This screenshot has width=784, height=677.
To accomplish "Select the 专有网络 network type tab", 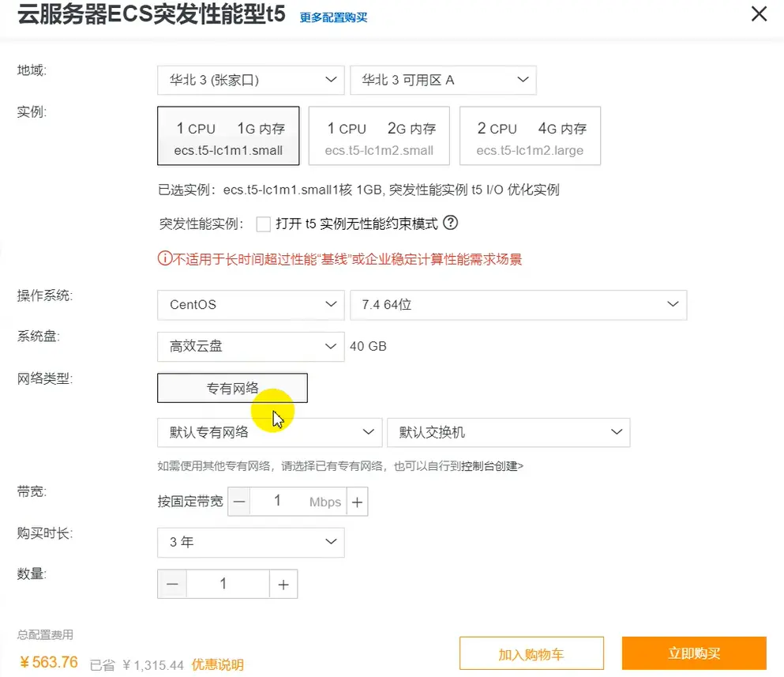I will [232, 388].
